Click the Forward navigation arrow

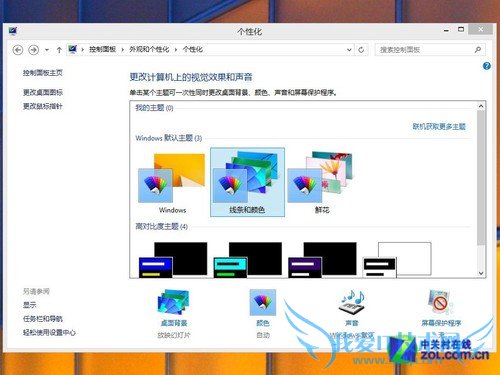pos(33,50)
